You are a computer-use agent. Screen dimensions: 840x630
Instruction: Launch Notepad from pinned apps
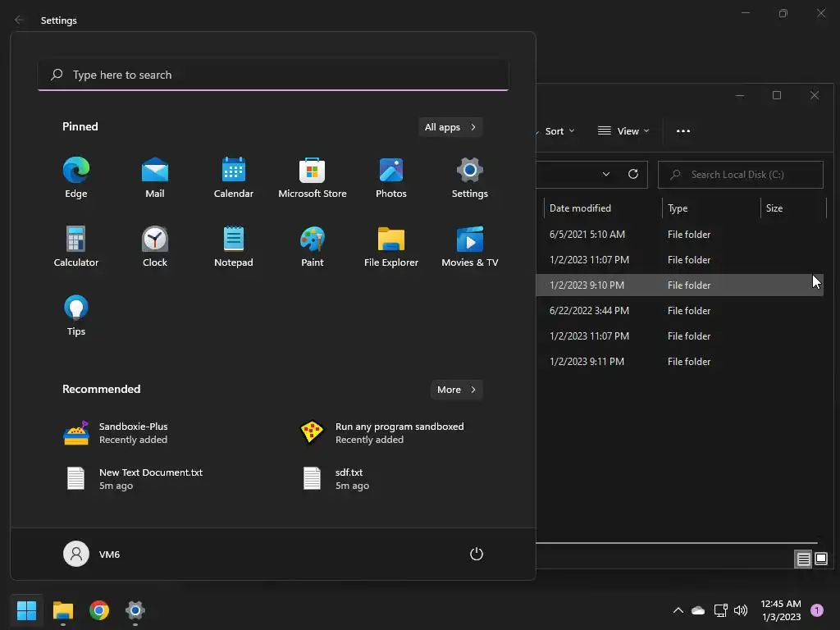point(234,246)
